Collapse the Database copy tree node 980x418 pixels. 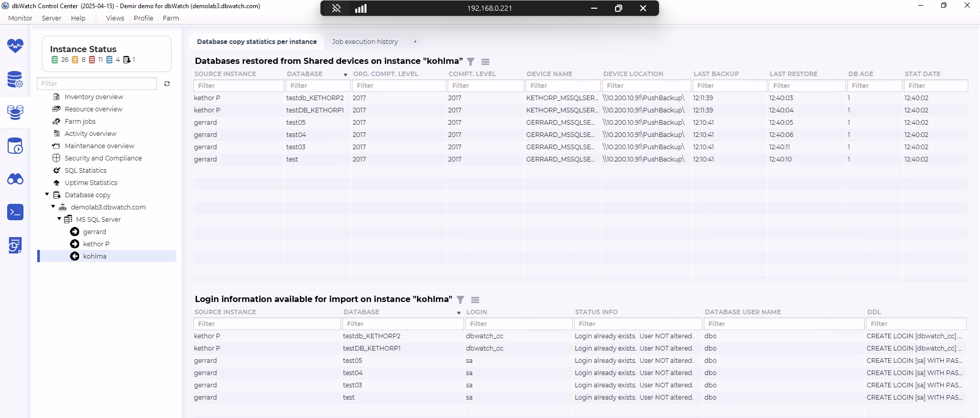[47, 195]
